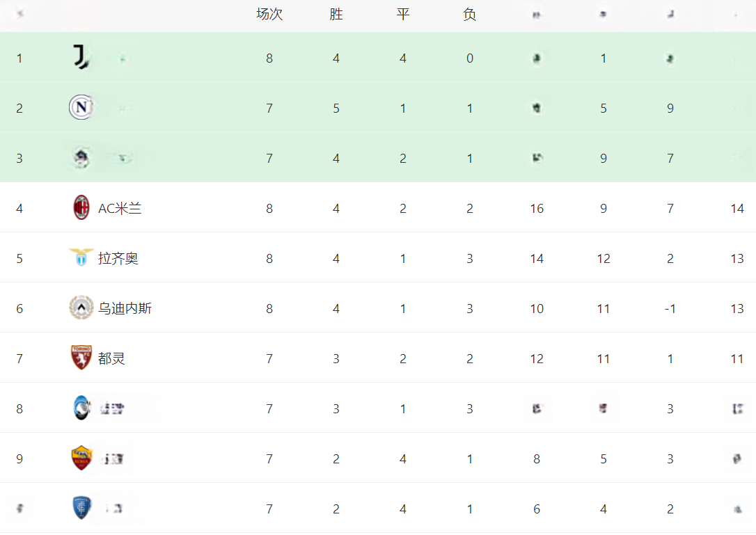
Task: Click the 乌迪内斯 team name
Action: 125,308
